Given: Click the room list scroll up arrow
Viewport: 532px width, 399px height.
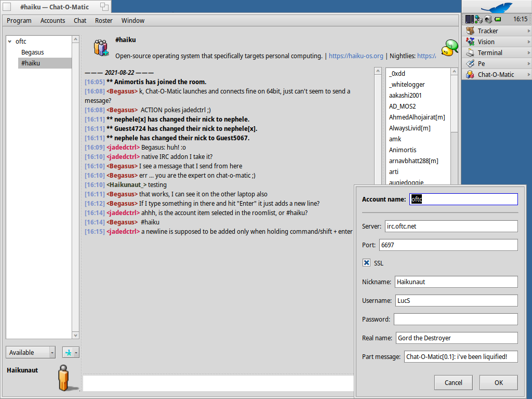Looking at the screenshot, I should point(76,39).
